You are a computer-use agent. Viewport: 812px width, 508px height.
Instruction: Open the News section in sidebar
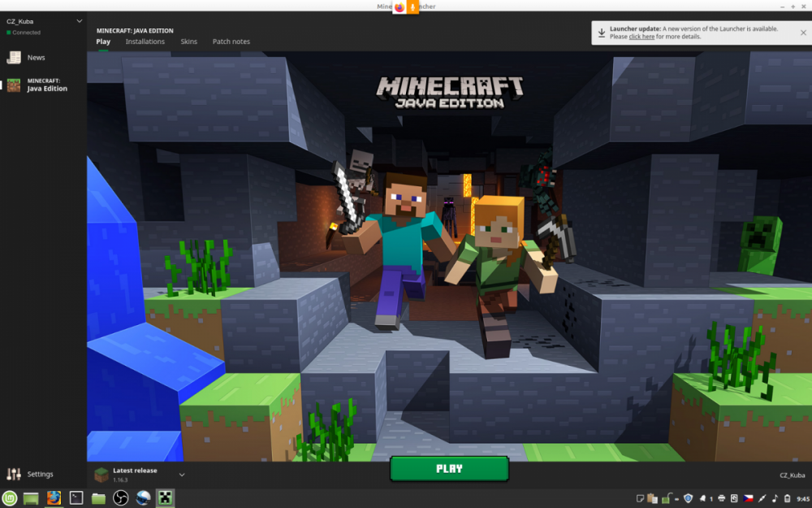[36, 58]
